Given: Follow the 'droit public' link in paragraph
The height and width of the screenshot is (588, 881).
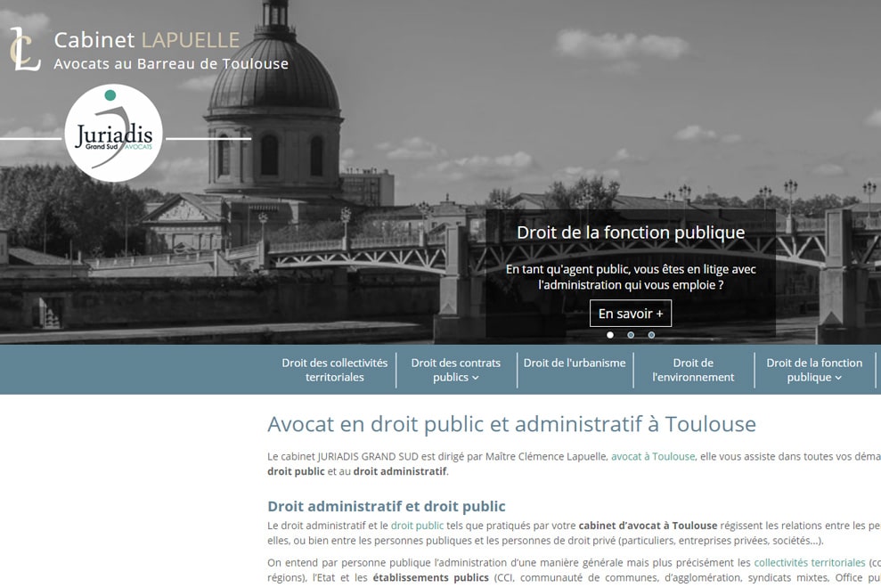Looking at the screenshot, I should tap(417, 526).
